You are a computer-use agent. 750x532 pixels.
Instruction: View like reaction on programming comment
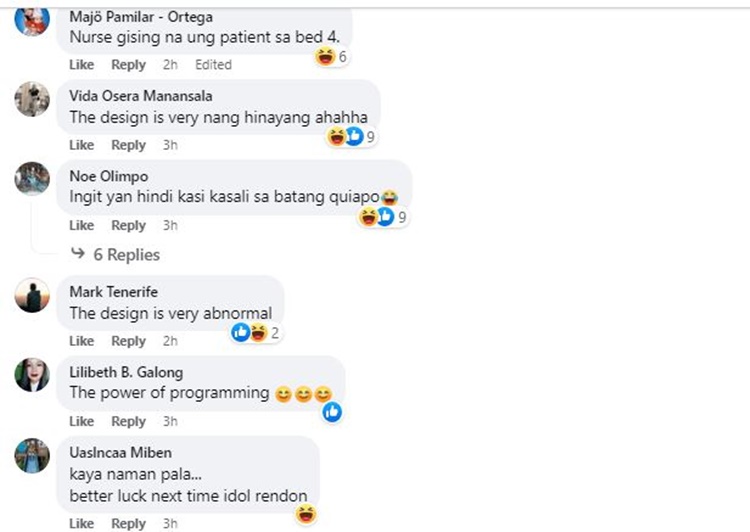[x=332, y=412]
